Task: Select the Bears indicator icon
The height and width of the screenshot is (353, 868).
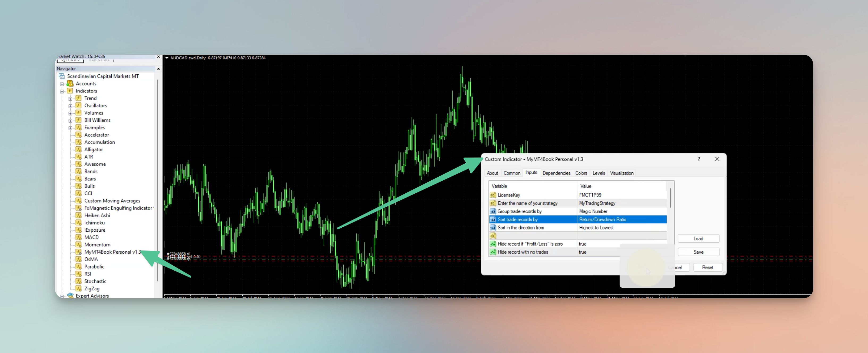Action: point(78,179)
